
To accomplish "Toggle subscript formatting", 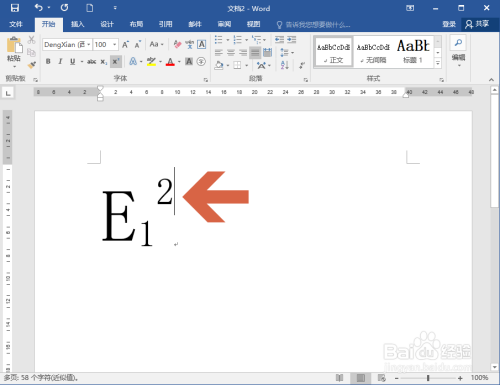I will (x=104, y=62).
